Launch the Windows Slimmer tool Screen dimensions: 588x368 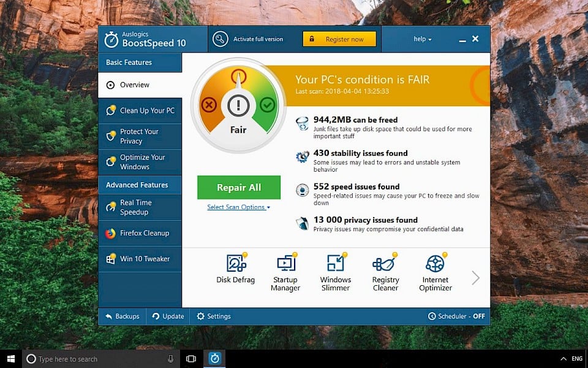[x=336, y=272]
